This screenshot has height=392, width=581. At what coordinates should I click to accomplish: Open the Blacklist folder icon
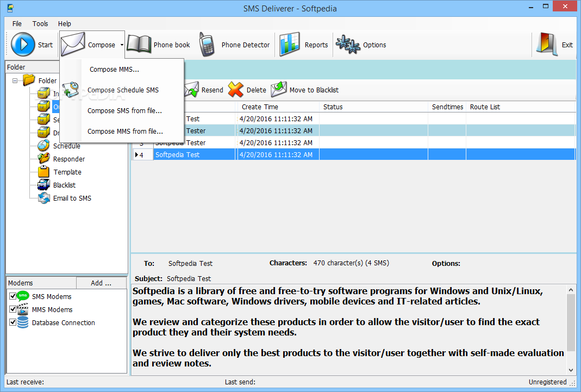click(43, 184)
